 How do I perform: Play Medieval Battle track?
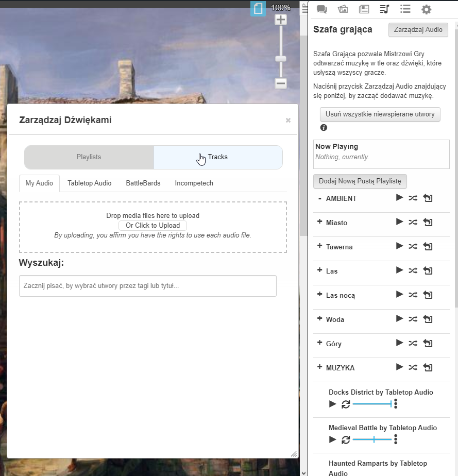coord(333,439)
